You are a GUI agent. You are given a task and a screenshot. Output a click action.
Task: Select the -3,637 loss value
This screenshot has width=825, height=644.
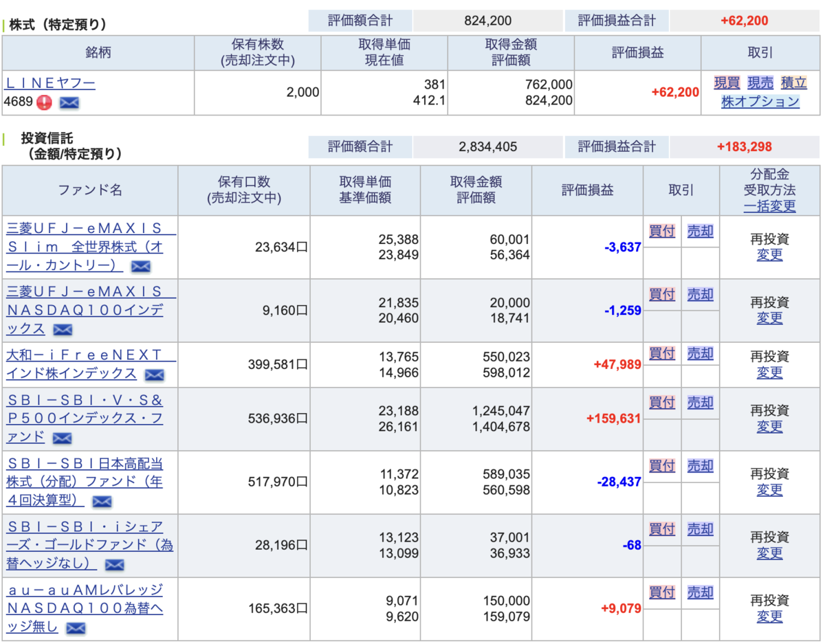623,247
